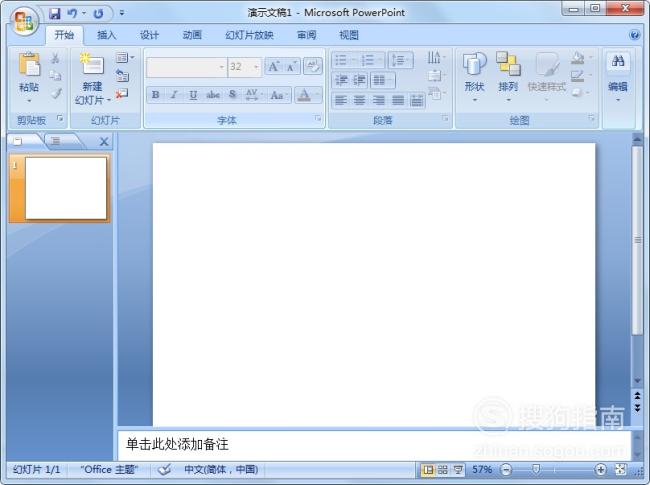Image resolution: width=650 pixels, height=485 pixels.
Task: Increase list indent level
Action: pos(359,80)
